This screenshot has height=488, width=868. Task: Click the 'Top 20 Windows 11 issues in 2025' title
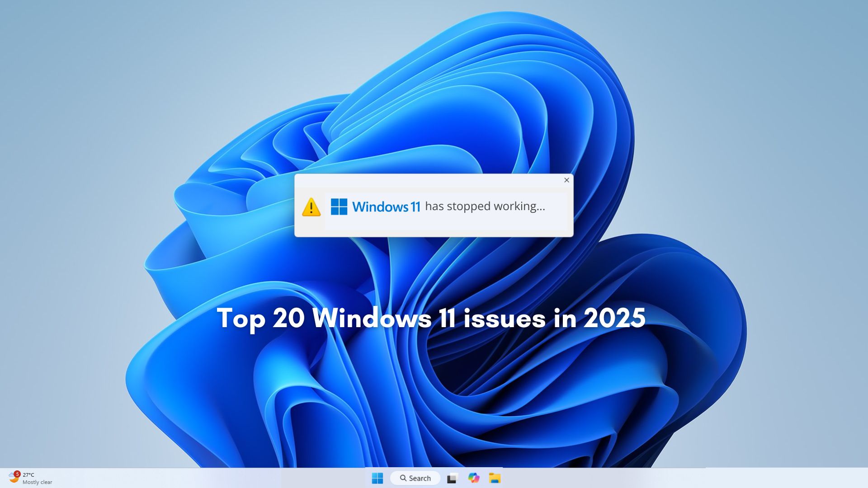(432, 318)
